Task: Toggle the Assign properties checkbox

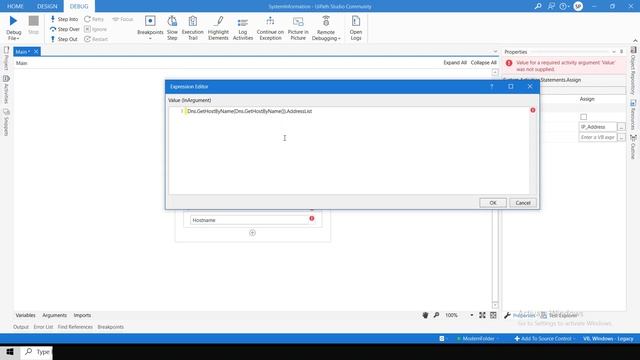Action: [x=584, y=117]
